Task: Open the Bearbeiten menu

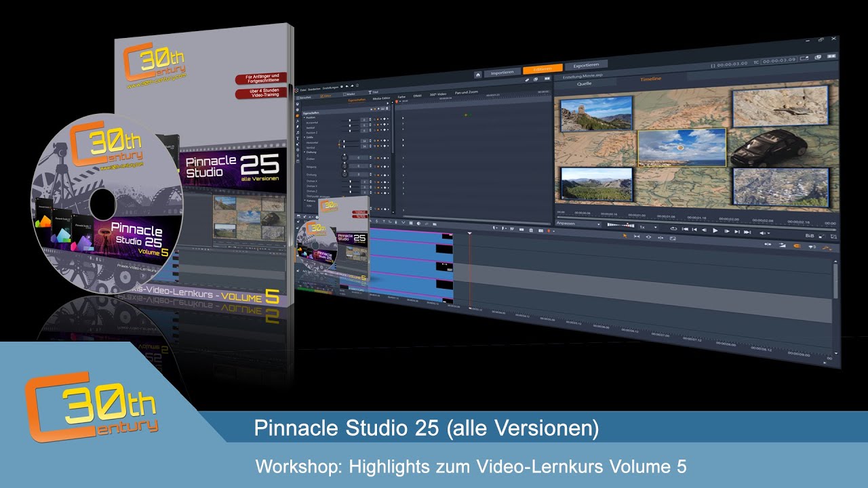Action: pyautogui.click(x=314, y=89)
